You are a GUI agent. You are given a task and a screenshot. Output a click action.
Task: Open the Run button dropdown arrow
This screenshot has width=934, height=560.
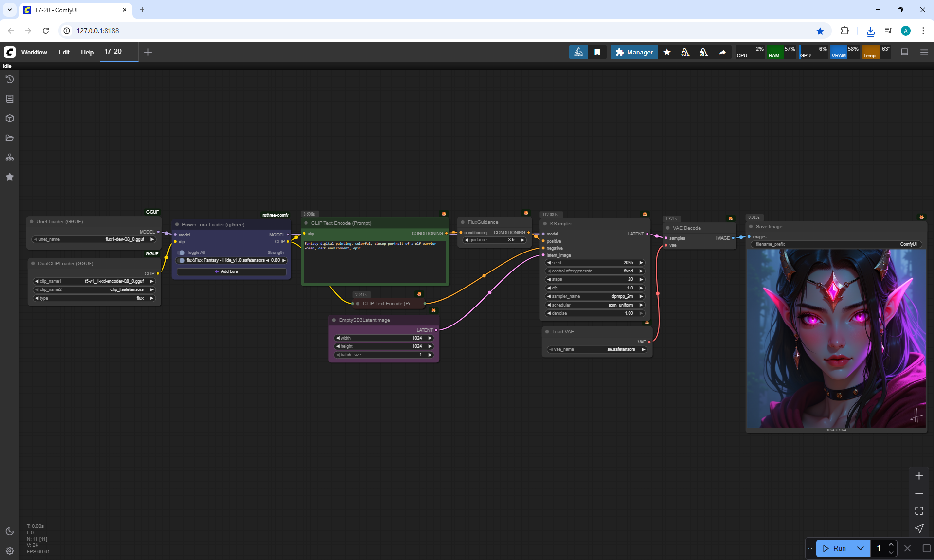click(860, 548)
